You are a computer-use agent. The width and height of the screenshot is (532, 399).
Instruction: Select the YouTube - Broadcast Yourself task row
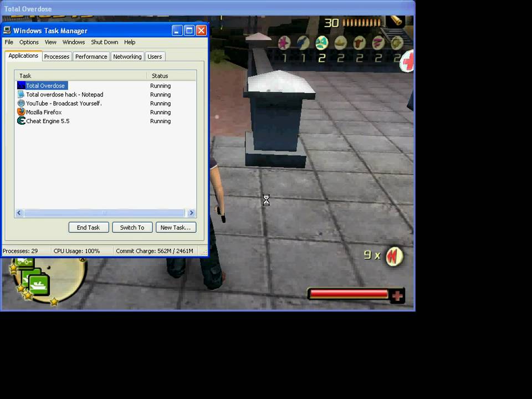pos(63,103)
